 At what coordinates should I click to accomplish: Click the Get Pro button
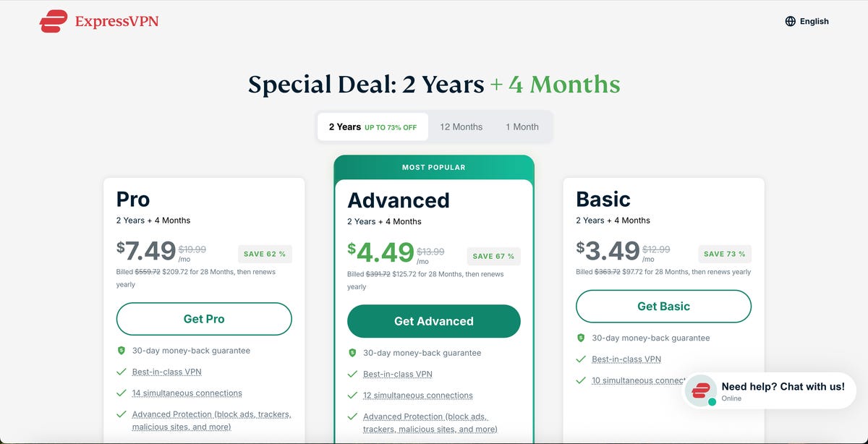204,319
